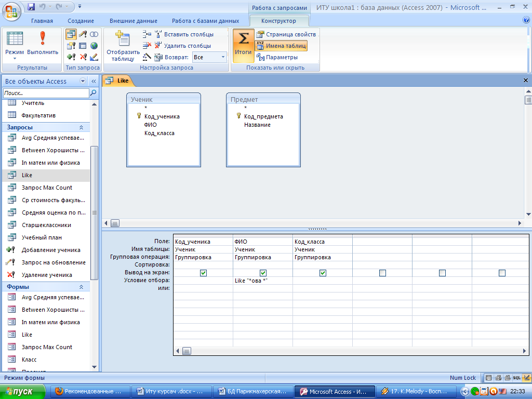Screen dimensions: 532x399
Task: Uncheck display box for ФИО column
Action: point(263,273)
